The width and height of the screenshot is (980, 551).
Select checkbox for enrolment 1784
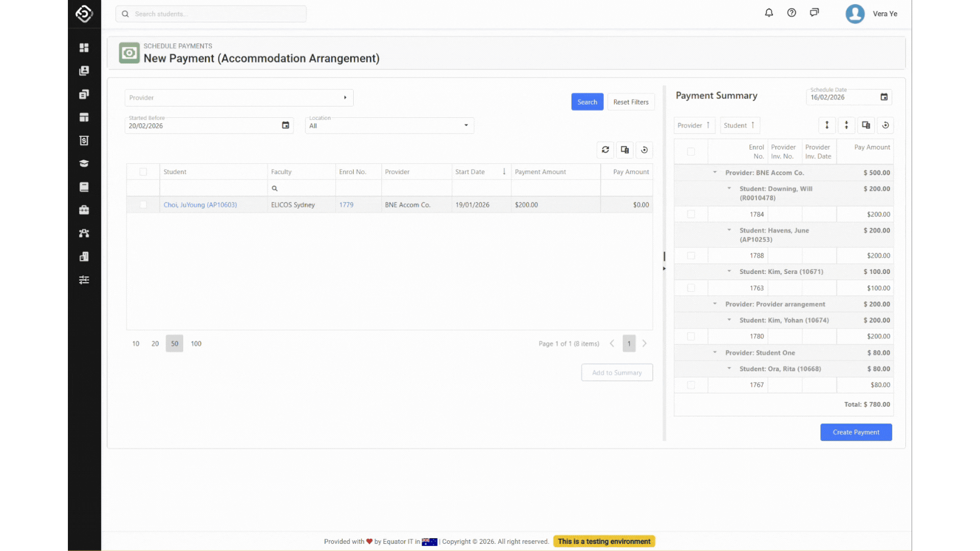(691, 214)
